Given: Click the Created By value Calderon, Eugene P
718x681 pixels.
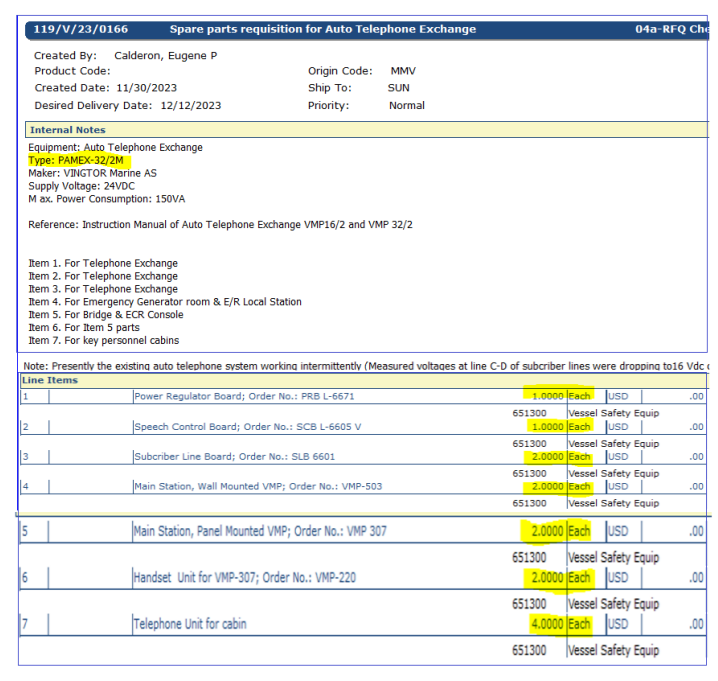Looking at the screenshot, I should coord(165,56).
